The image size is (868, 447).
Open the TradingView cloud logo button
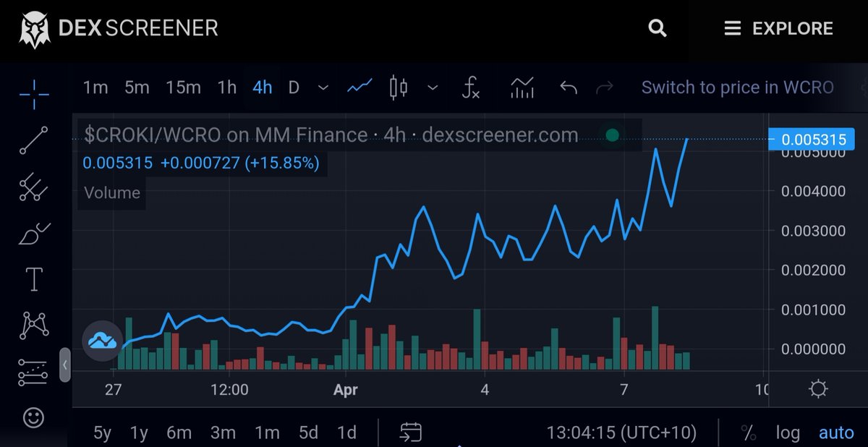click(x=102, y=340)
